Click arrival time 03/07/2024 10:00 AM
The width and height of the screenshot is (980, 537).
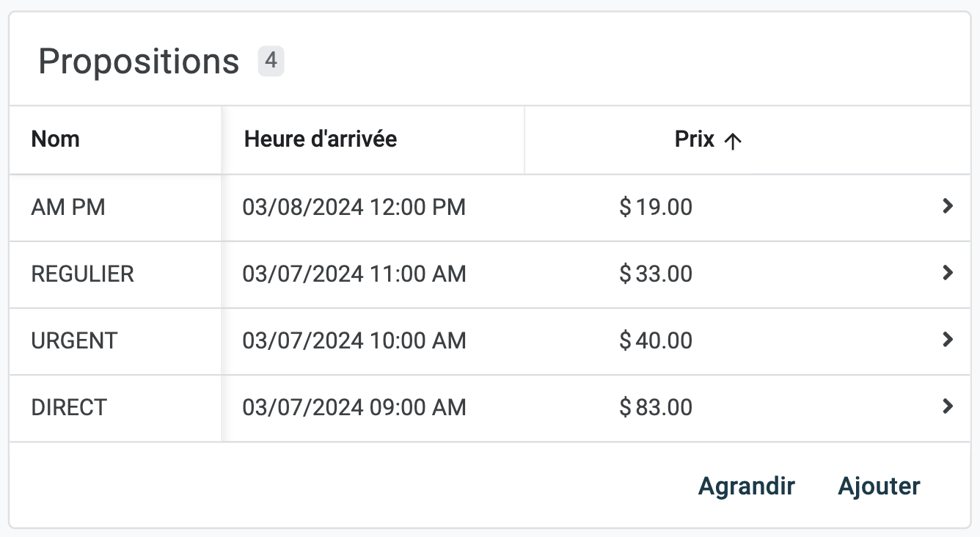(x=354, y=341)
